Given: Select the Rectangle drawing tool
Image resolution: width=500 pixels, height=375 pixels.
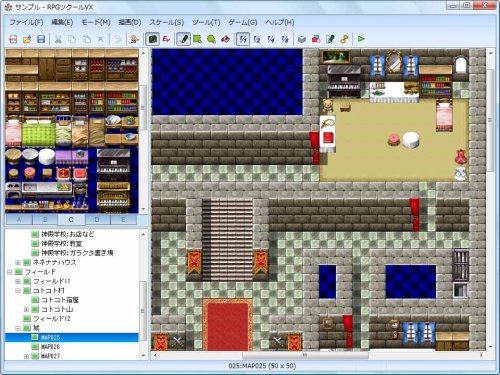Looking at the screenshot, I should (x=197, y=39).
